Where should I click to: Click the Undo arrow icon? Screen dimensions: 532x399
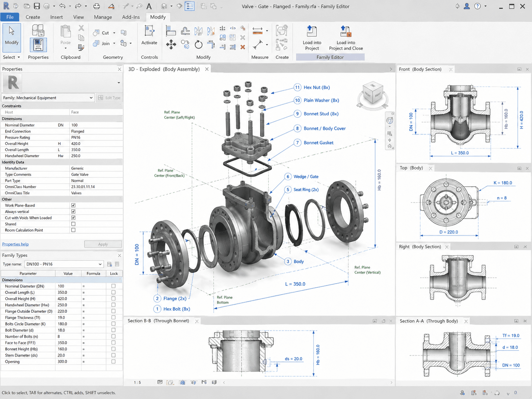tap(62, 6)
